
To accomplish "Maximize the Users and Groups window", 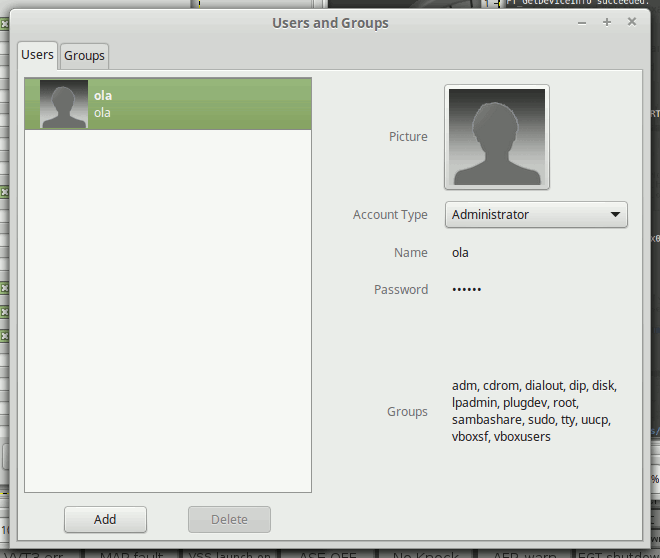I will click(607, 22).
